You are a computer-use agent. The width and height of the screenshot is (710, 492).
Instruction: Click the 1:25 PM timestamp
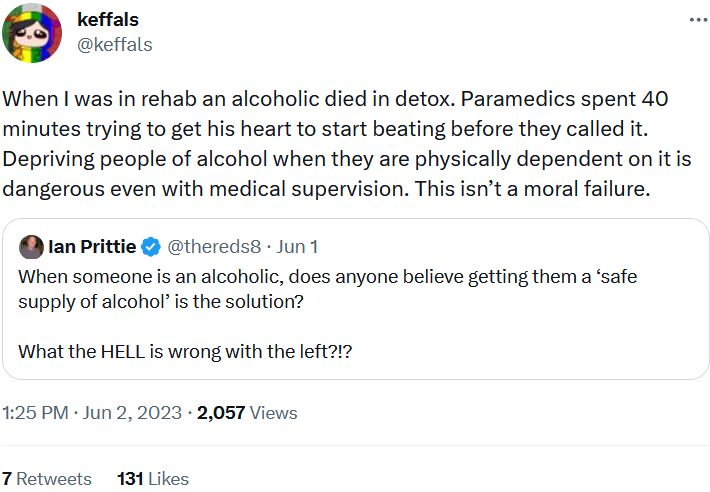pyautogui.click(x=35, y=412)
